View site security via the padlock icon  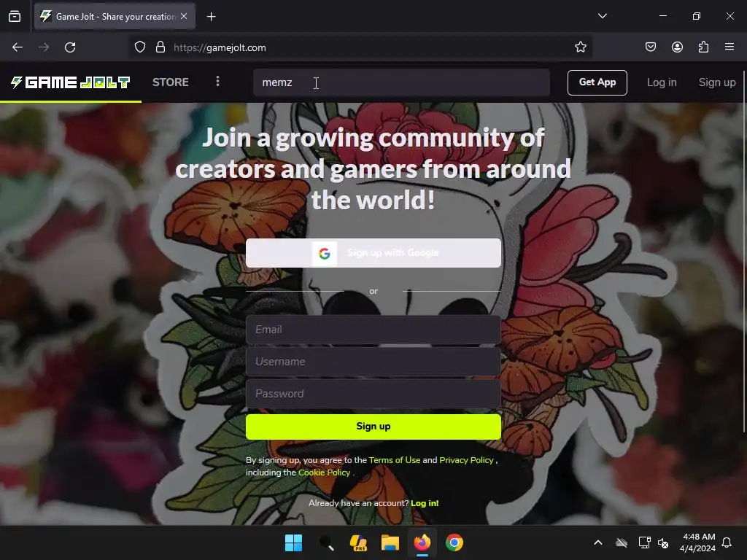pyautogui.click(x=160, y=47)
